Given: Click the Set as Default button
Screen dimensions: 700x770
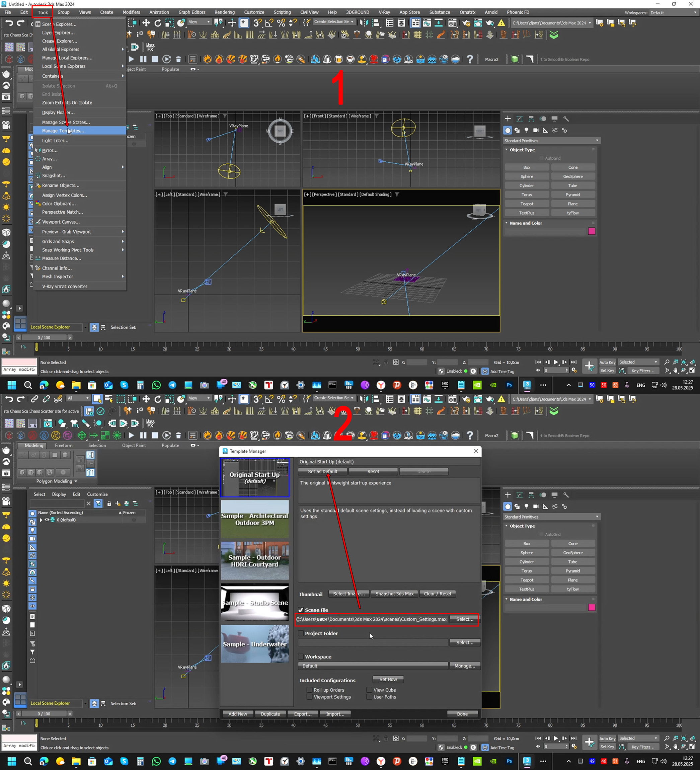Looking at the screenshot, I should [322, 472].
